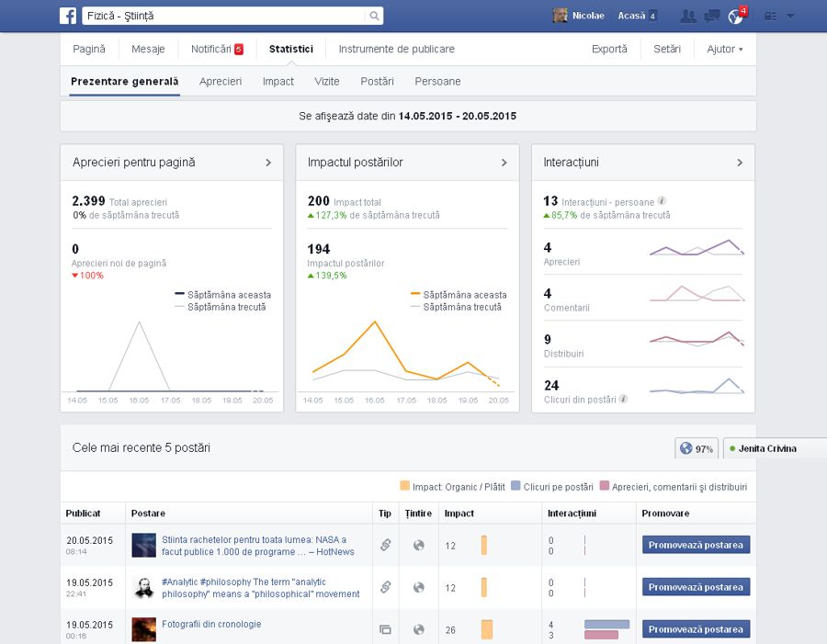Click the info icon beside Interacțiuni - persoane

click(662, 201)
